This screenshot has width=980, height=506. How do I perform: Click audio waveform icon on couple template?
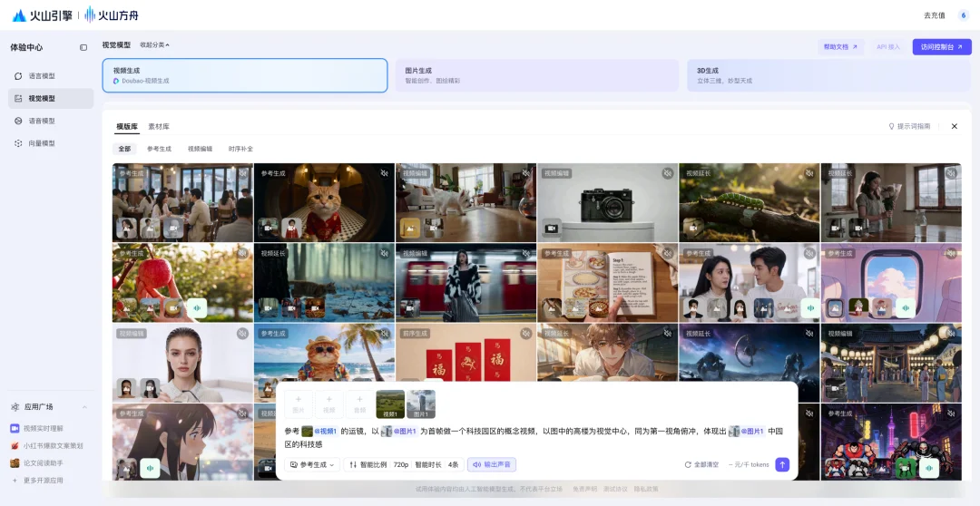coord(810,308)
